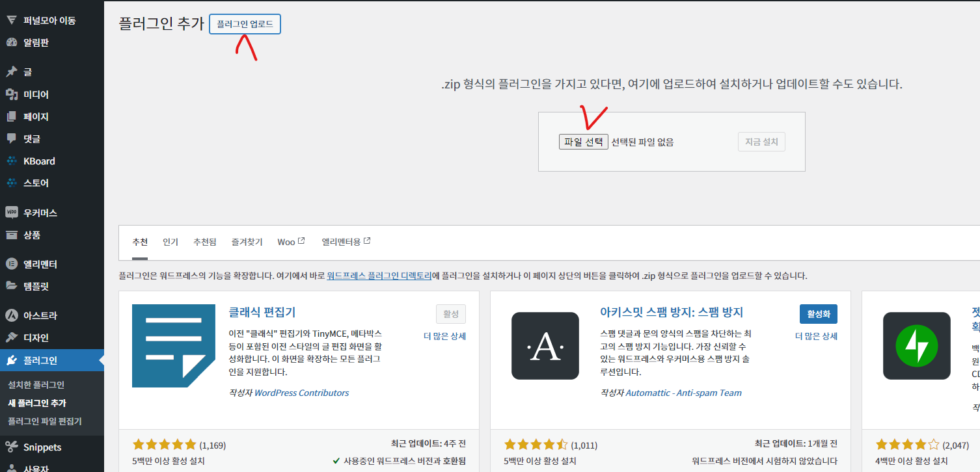Screen dimensions: 980x472
Task: Click the 디자인 paintbrush icon
Action: (11, 337)
